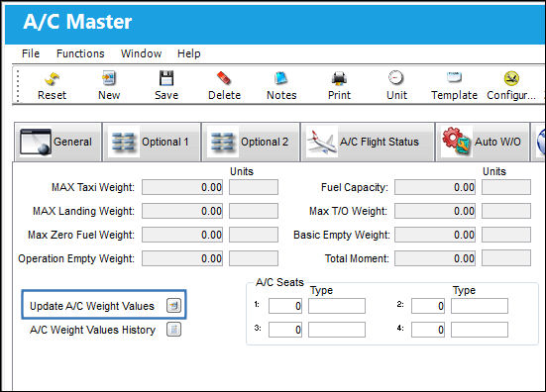Open the A/C Weight Values History icon

click(173, 330)
